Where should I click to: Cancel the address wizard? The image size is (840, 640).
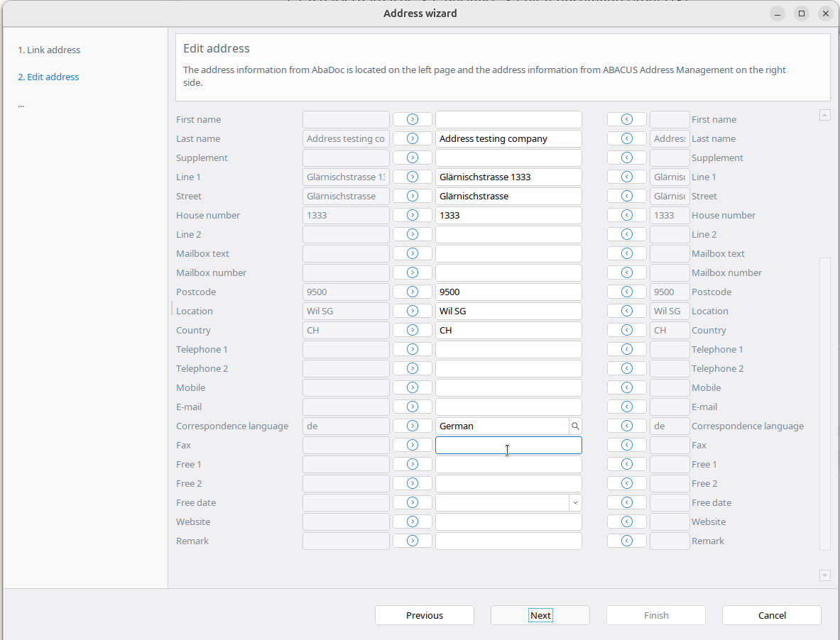[x=771, y=615]
